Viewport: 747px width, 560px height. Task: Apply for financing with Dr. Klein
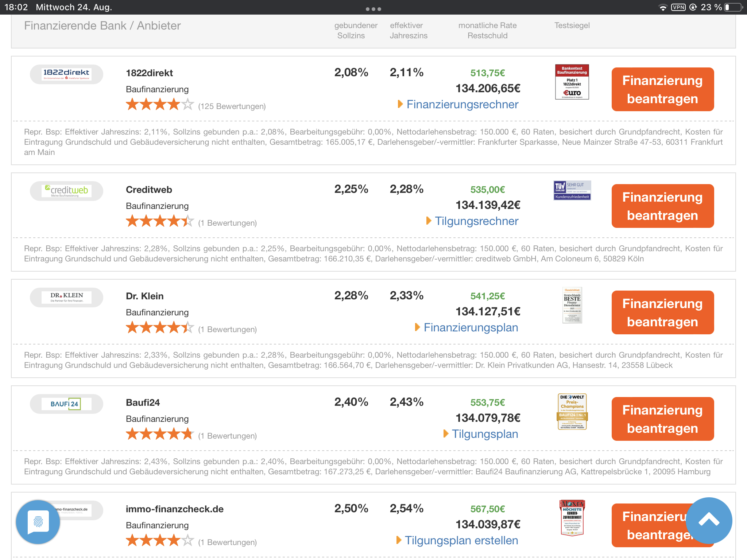(x=663, y=312)
